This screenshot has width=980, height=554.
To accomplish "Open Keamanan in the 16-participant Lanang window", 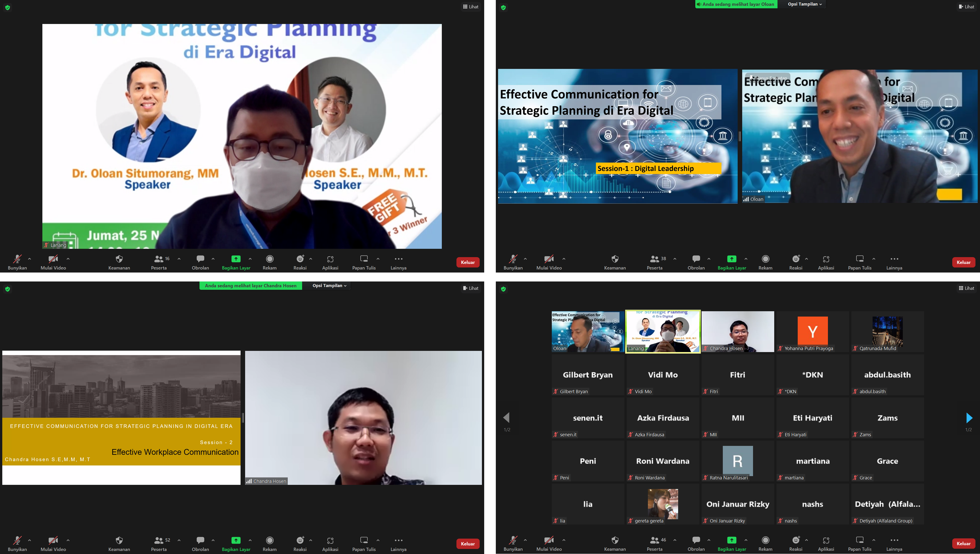I will click(x=119, y=262).
